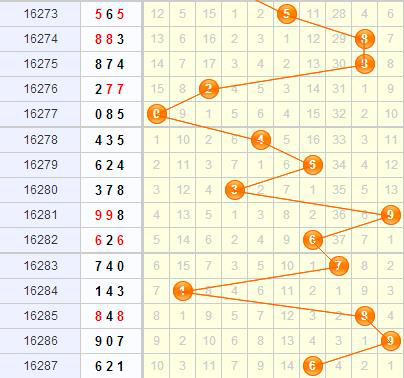Click the cell showing 37 in row 16282
Screen dimensions: 404x378
(339, 240)
